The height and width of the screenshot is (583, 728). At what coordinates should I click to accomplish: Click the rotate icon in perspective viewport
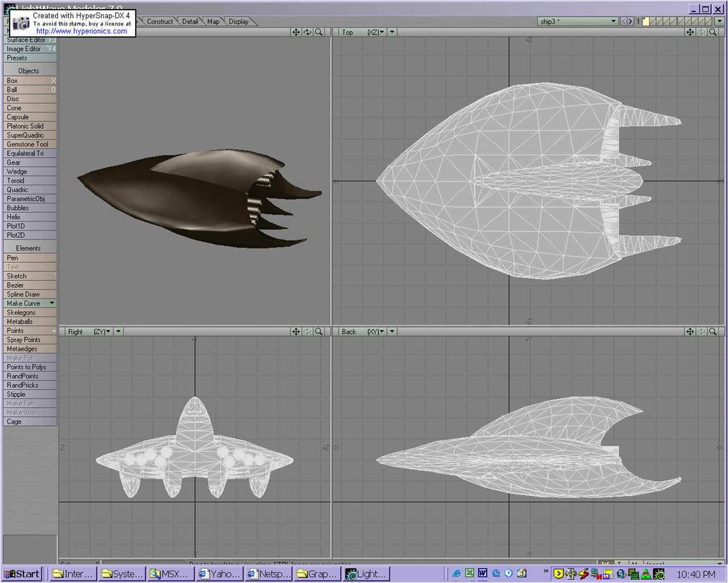(307, 32)
